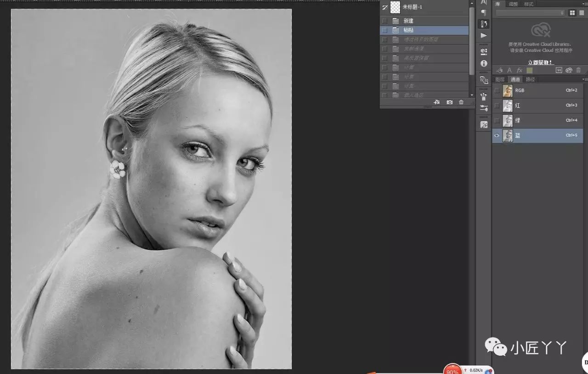
Task: Show the 绿 channel visibility
Action: click(x=497, y=120)
